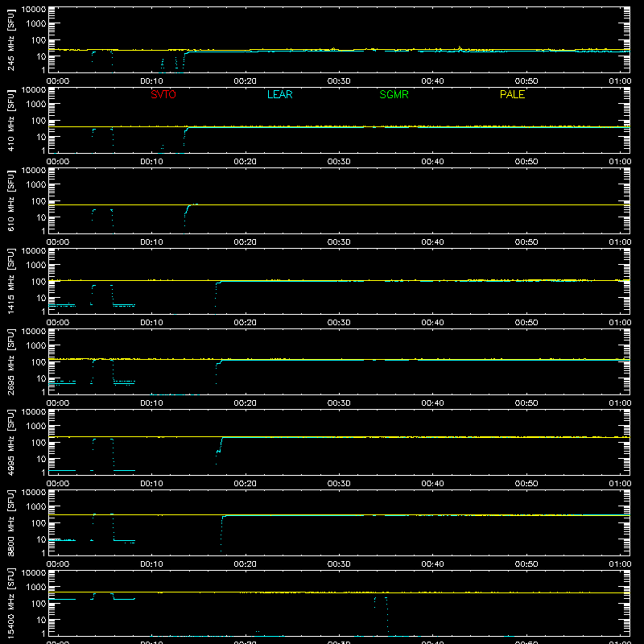Click the 10 y-axis value in the 1415 MHz panel

[41, 298]
